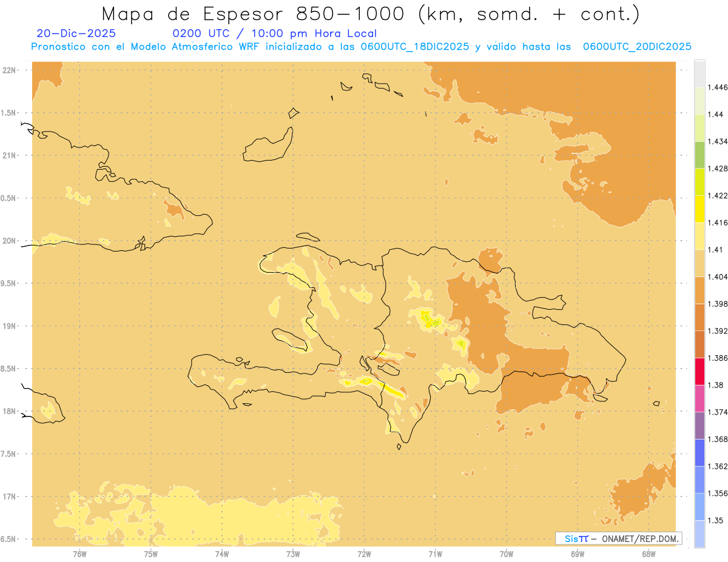This screenshot has height=562, width=728.
Task: Click the '73W' longitude axis label
Action: [293, 554]
